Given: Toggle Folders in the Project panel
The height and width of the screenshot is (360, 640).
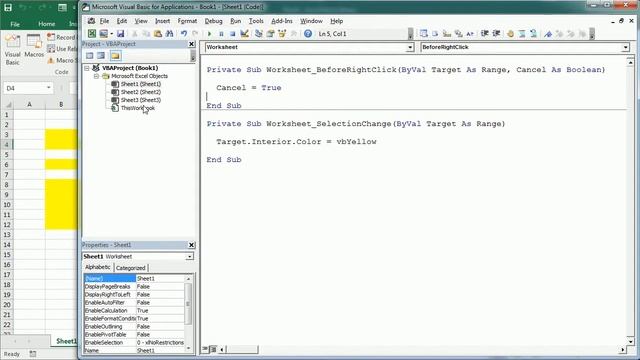Looking at the screenshot, I should click(115, 56).
